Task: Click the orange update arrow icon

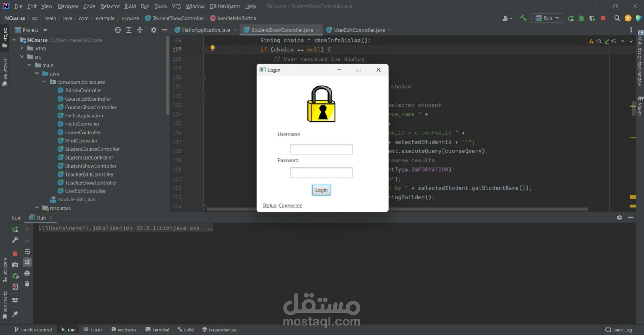Action: (x=628, y=18)
